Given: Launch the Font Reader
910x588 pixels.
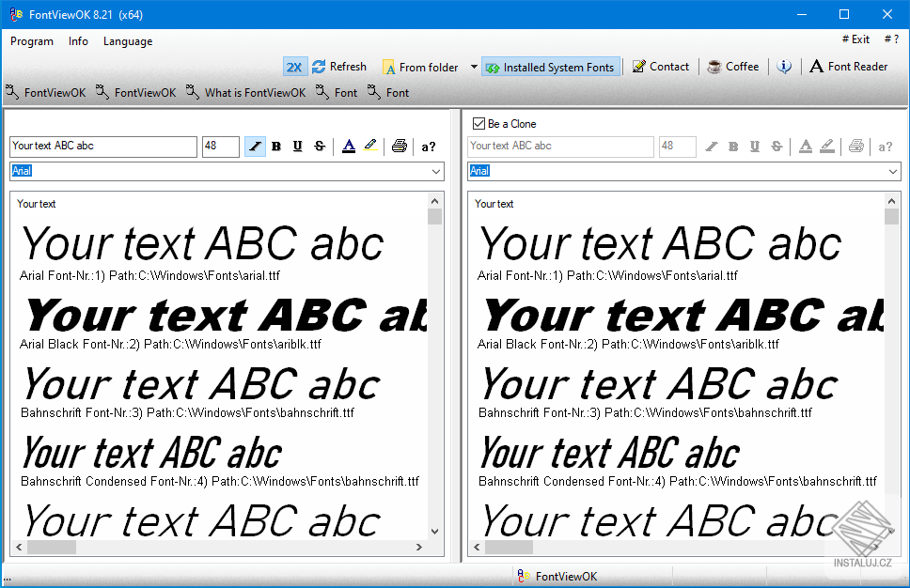Looking at the screenshot, I should (x=849, y=67).
